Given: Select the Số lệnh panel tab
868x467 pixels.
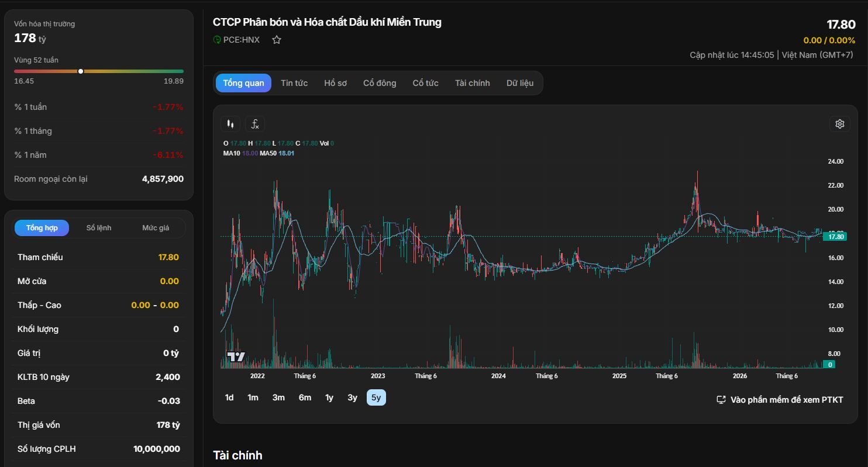Looking at the screenshot, I should click(x=99, y=228).
